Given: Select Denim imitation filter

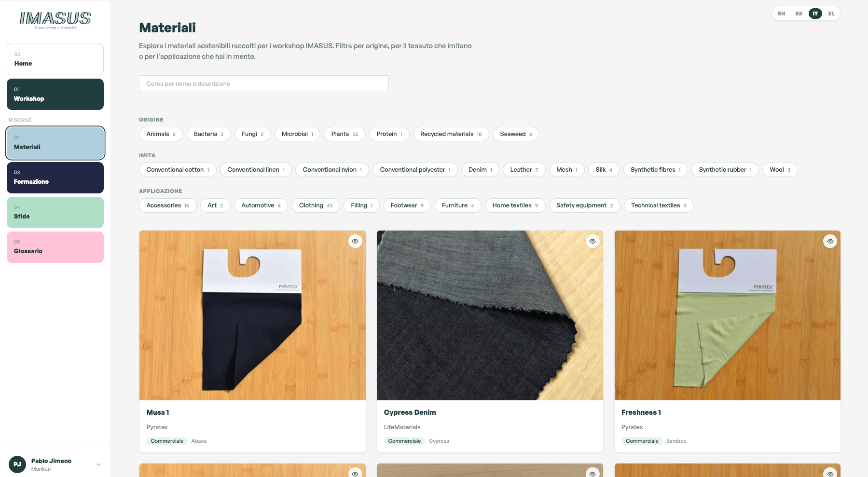Looking at the screenshot, I should (480, 170).
